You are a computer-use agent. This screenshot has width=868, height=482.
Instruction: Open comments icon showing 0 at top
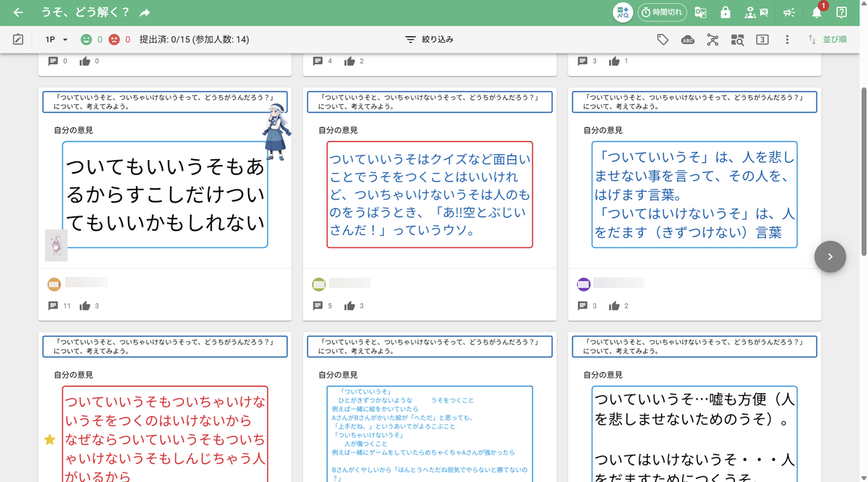click(53, 62)
